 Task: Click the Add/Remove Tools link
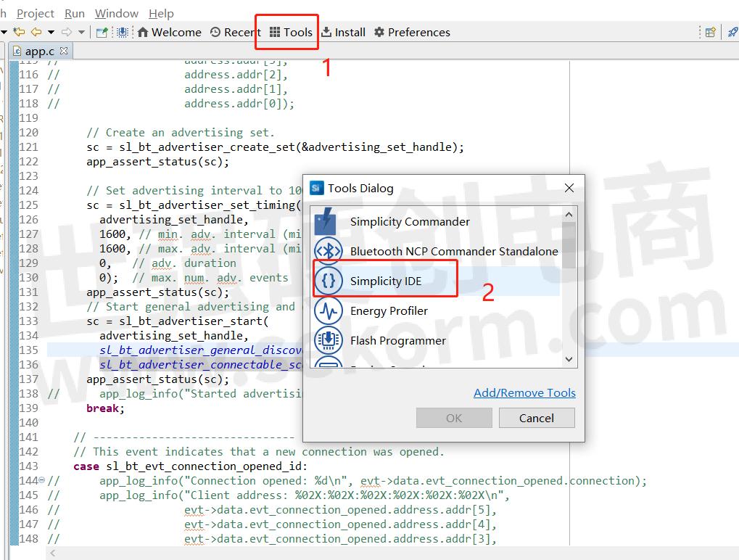[524, 393]
